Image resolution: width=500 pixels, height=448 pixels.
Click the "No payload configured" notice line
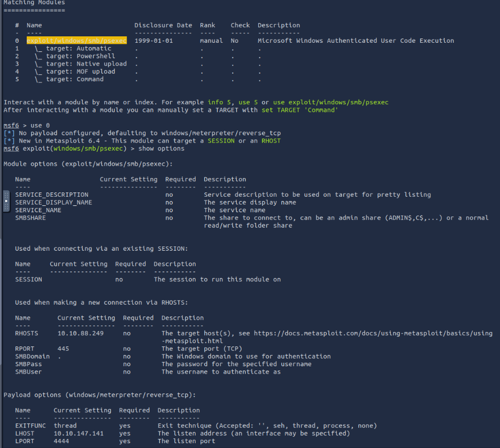(142, 133)
